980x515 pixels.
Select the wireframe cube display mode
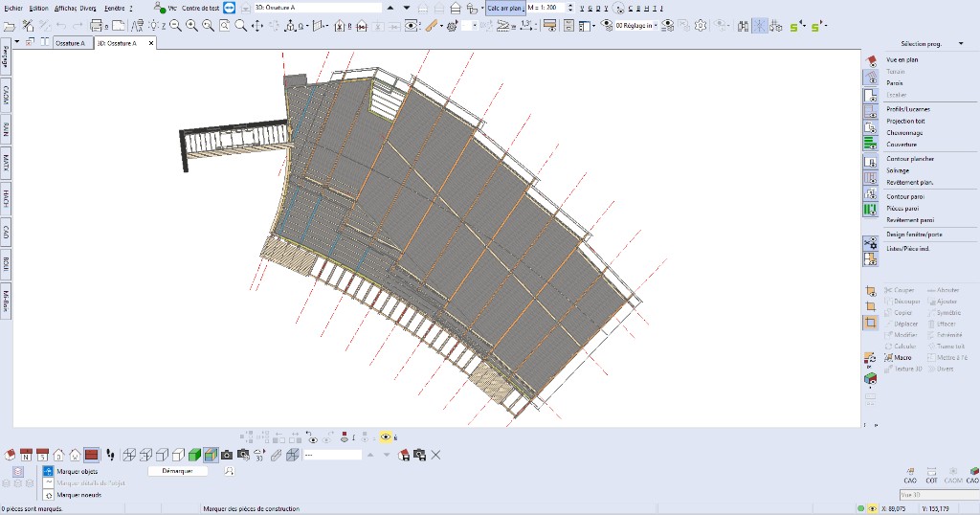point(129,455)
